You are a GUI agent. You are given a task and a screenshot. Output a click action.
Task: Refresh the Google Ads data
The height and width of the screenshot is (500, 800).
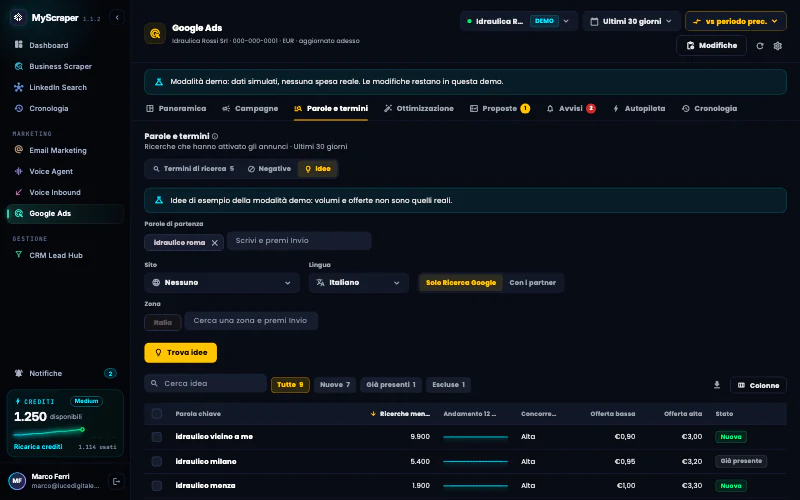click(x=760, y=46)
